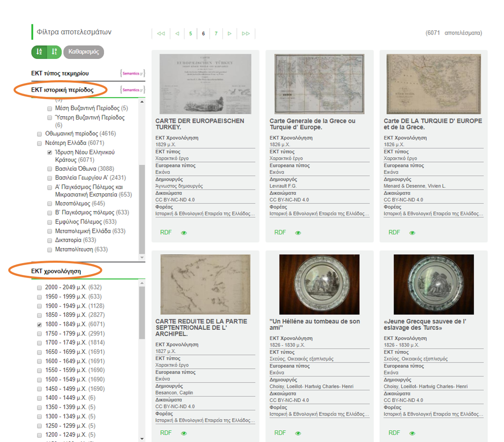The height and width of the screenshot is (442, 504).
Task: Open Un Héllène au tombeau plate thumbnail
Action: point(319,284)
